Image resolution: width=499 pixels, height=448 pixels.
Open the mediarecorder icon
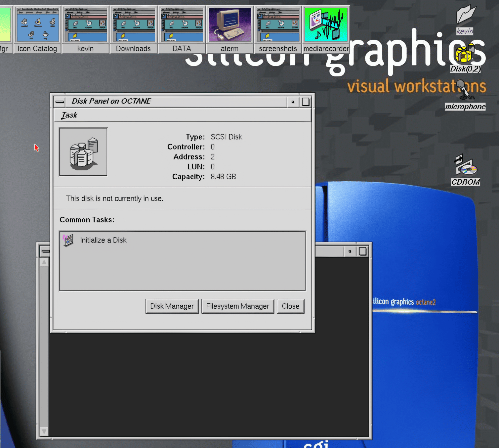pyautogui.click(x=326, y=29)
